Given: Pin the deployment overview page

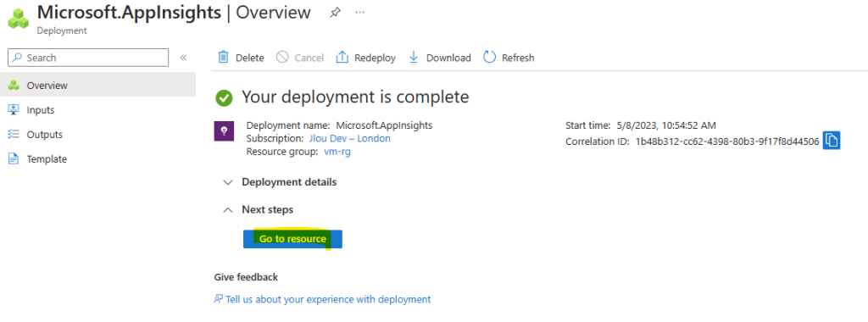Looking at the screenshot, I should tap(335, 12).
